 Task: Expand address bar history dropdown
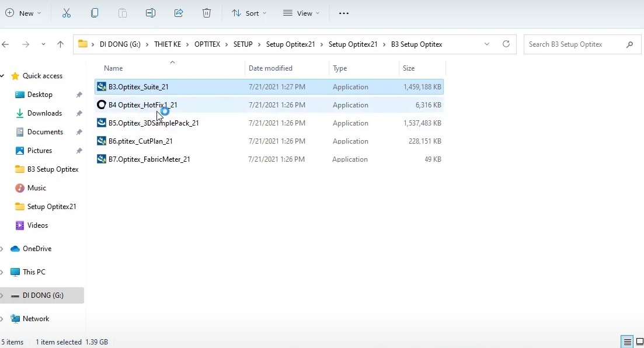tap(487, 44)
